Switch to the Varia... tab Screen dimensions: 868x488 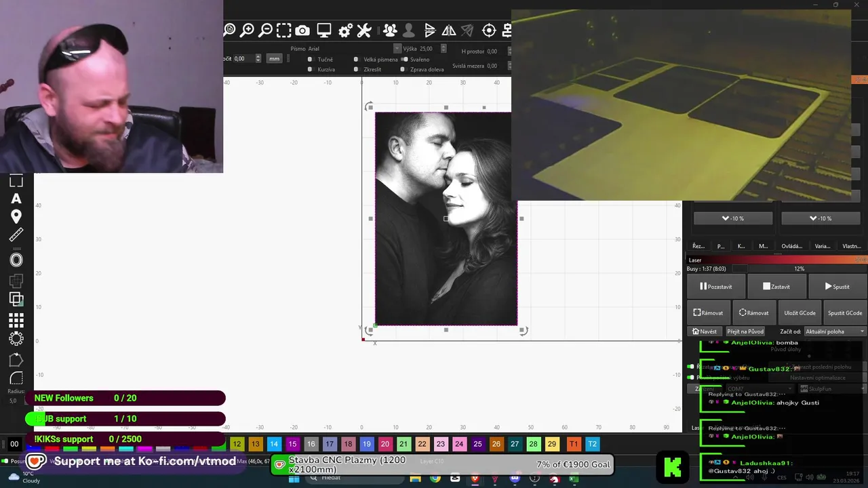[822, 246]
